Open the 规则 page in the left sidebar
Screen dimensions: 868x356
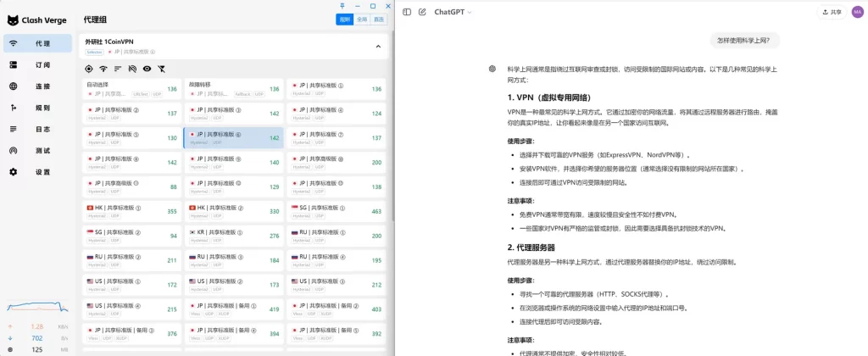tap(37, 108)
